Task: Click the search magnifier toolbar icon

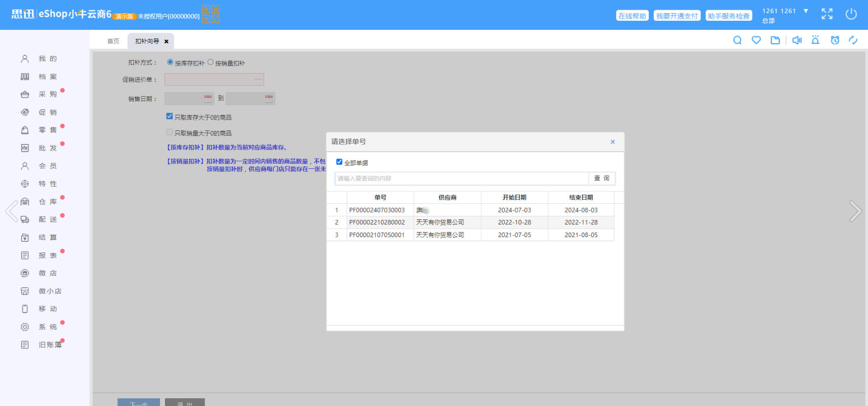Action: click(x=737, y=40)
